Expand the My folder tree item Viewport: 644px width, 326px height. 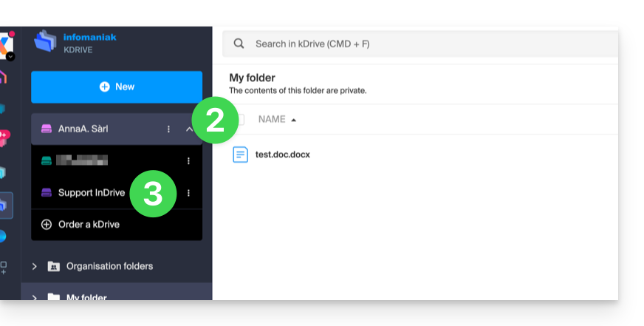click(x=35, y=297)
